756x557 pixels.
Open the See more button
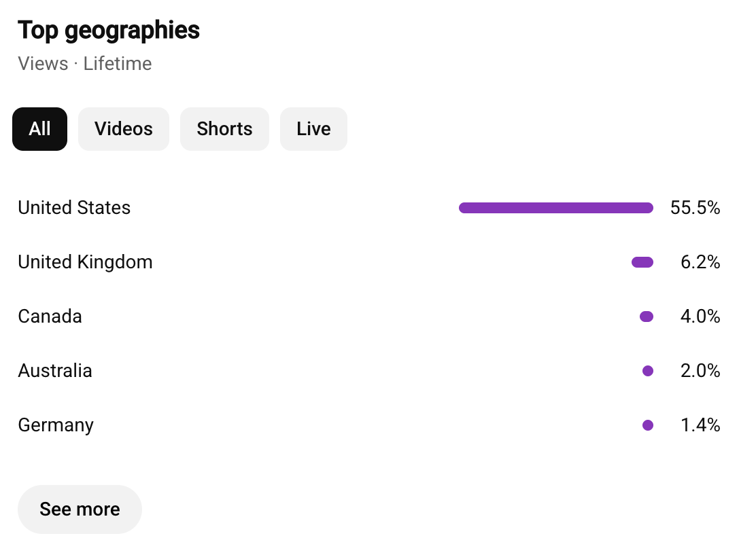click(x=80, y=509)
